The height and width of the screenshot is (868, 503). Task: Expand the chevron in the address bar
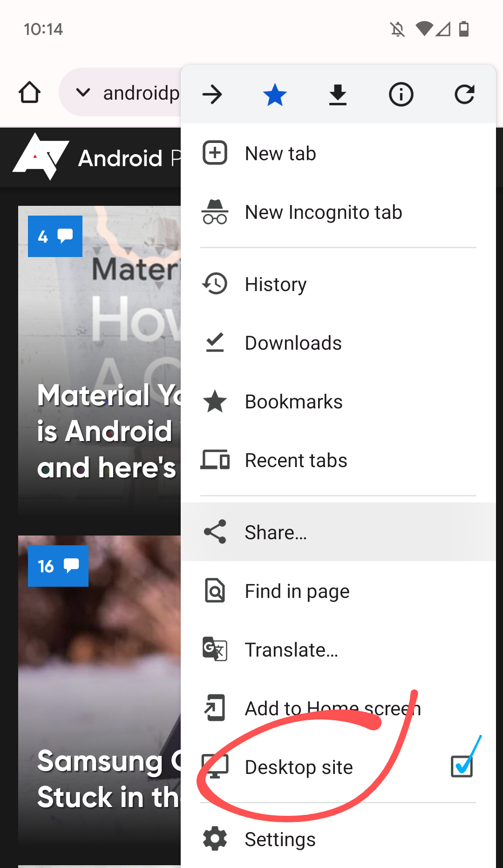click(83, 92)
